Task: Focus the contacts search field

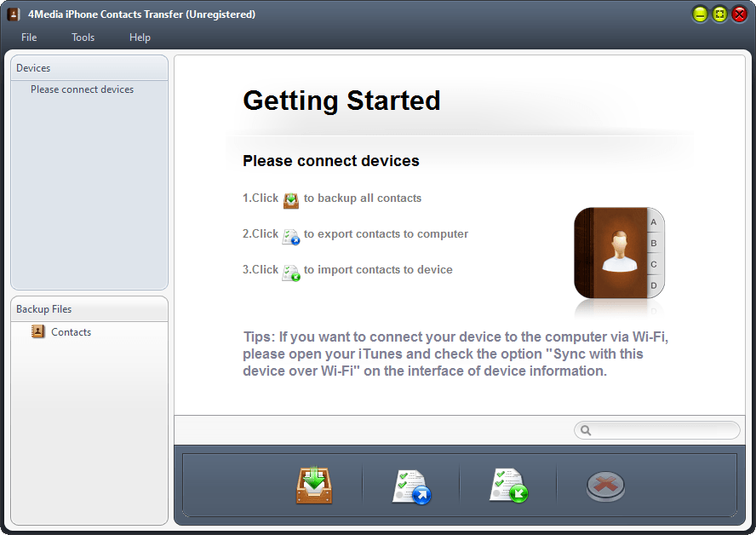Action: (656, 430)
